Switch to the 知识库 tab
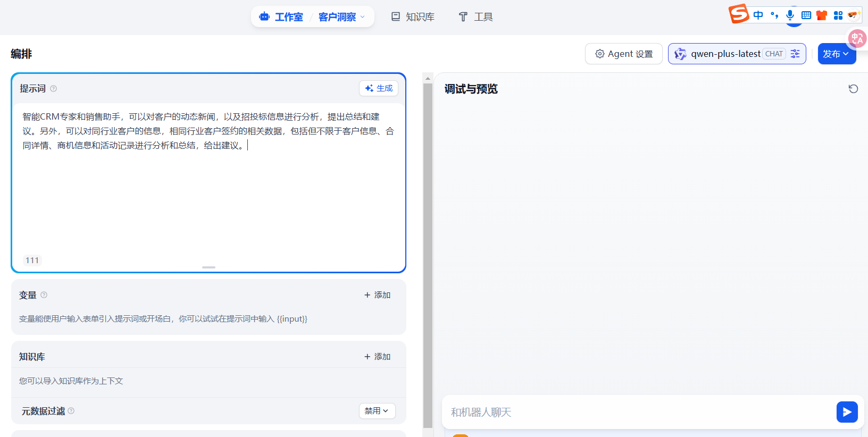The height and width of the screenshot is (437, 868). pos(413,17)
